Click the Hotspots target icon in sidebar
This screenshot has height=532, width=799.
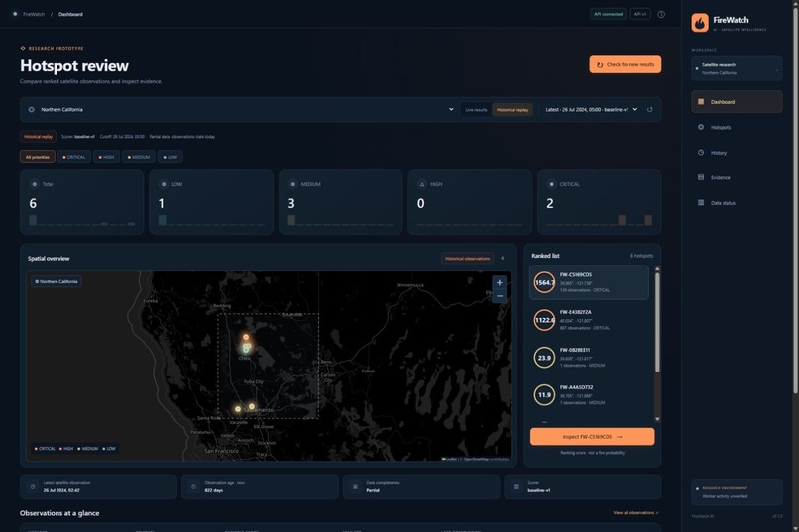tap(701, 127)
